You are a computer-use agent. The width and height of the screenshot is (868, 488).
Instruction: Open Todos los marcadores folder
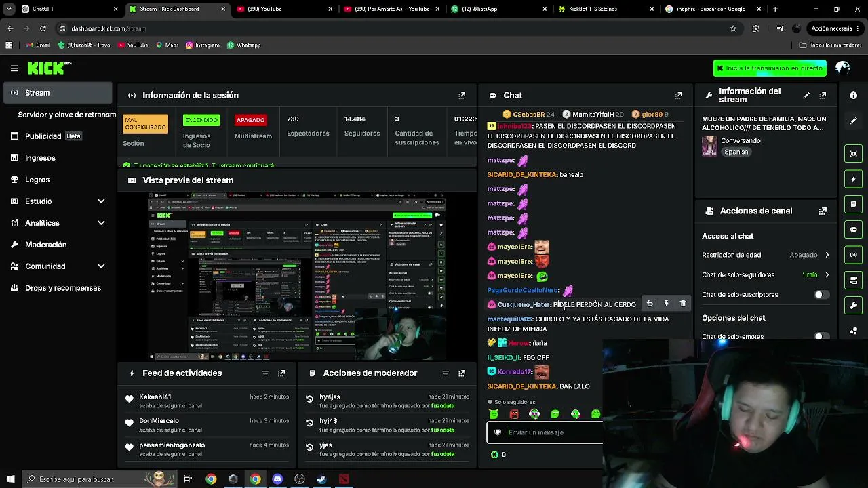pyautogui.click(x=830, y=45)
